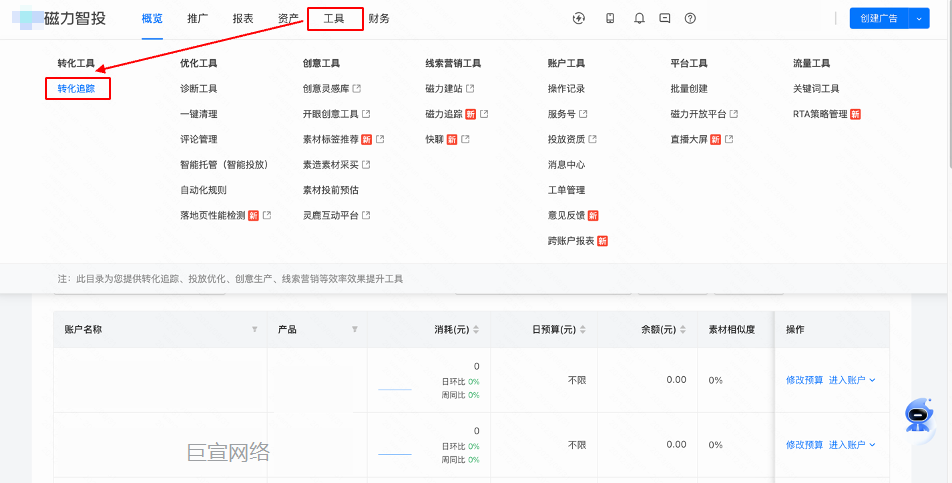Screen dimensions: 952x483
Task: Open 消息中心 menu entry
Action: [x=566, y=165]
